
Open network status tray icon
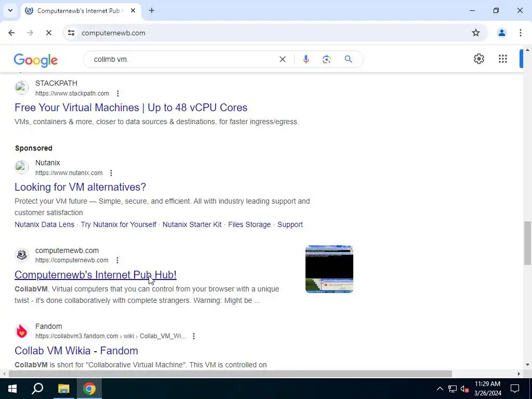tap(453, 389)
